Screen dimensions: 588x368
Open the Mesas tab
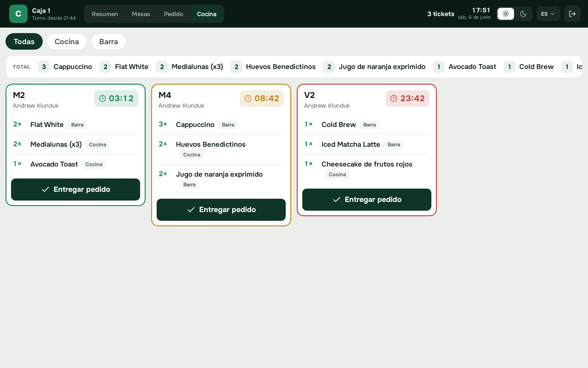[x=141, y=14]
